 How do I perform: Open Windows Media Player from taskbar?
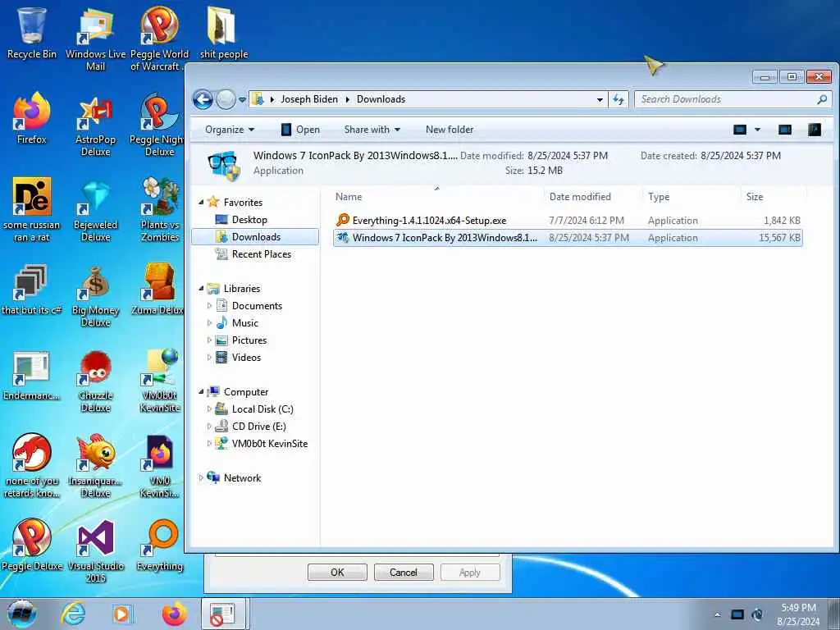pyautogui.click(x=122, y=614)
